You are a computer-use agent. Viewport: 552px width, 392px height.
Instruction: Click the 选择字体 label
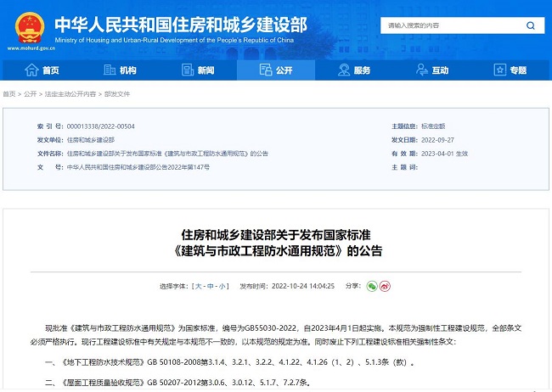tap(174, 286)
